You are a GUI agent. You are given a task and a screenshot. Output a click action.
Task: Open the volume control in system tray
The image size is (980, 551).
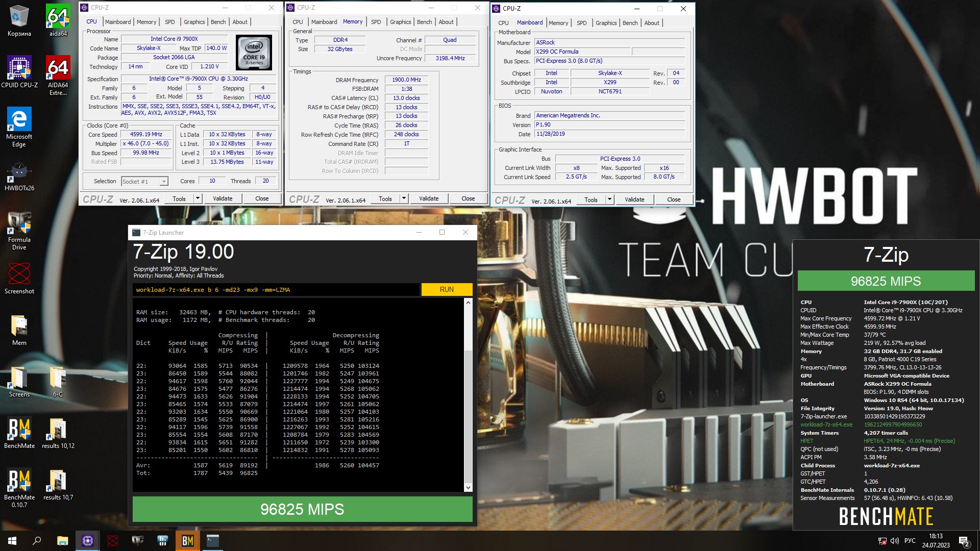[x=894, y=541]
